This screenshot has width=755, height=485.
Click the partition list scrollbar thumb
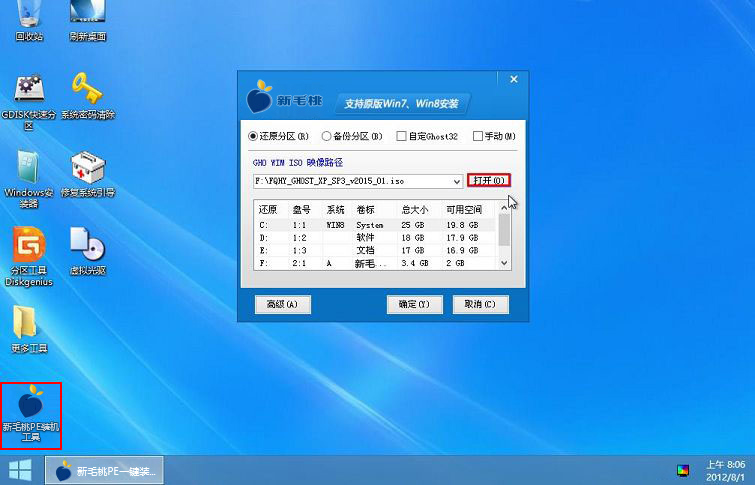click(x=504, y=230)
